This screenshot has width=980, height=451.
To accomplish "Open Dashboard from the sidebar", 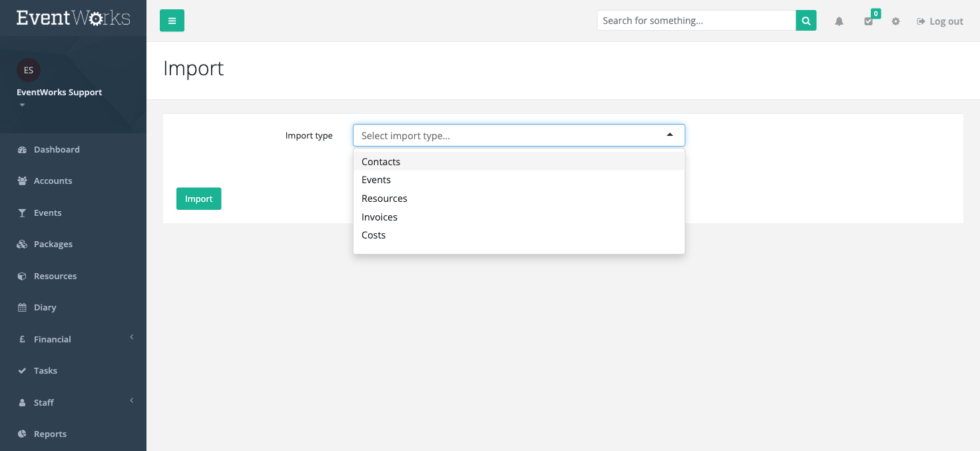I will [57, 150].
